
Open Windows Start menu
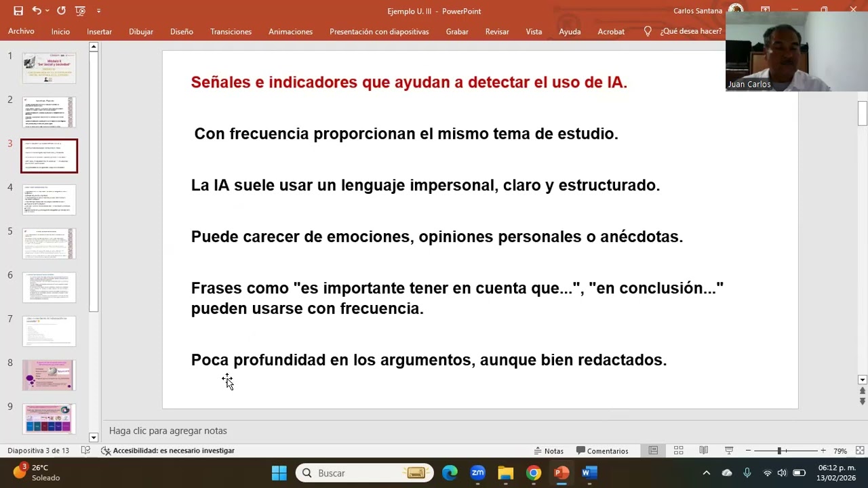pos(279,473)
